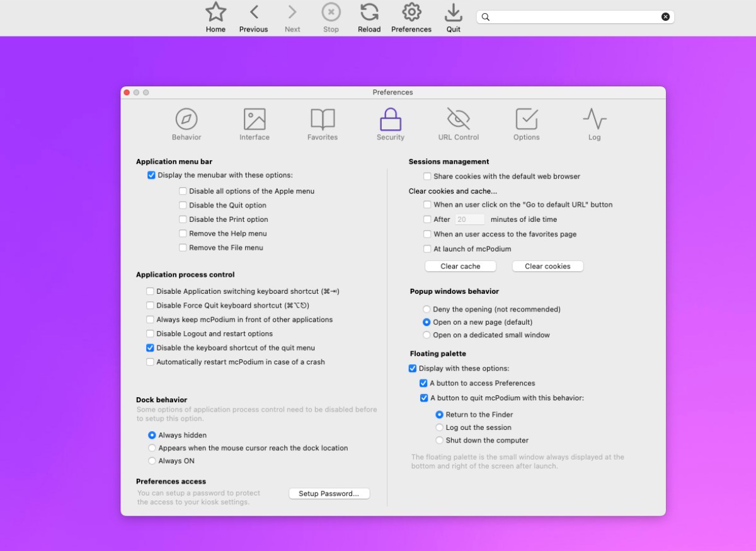Check Disable Logout and restart options
The height and width of the screenshot is (551, 756).
pos(150,333)
